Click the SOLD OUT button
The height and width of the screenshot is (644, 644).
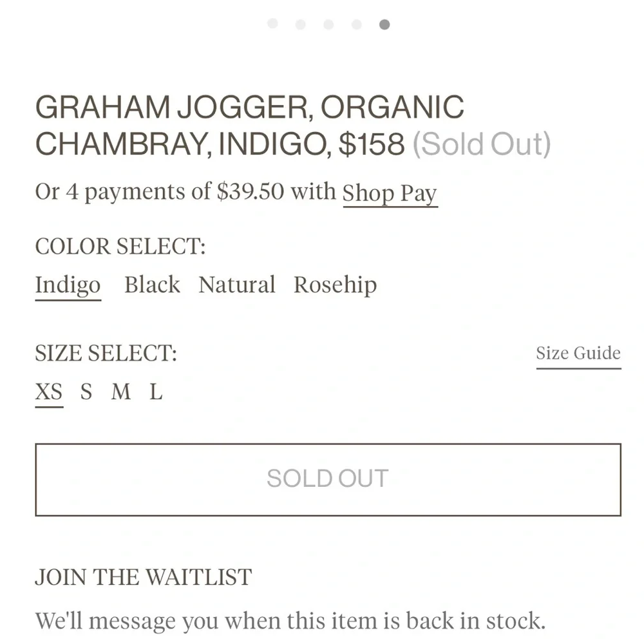click(327, 478)
